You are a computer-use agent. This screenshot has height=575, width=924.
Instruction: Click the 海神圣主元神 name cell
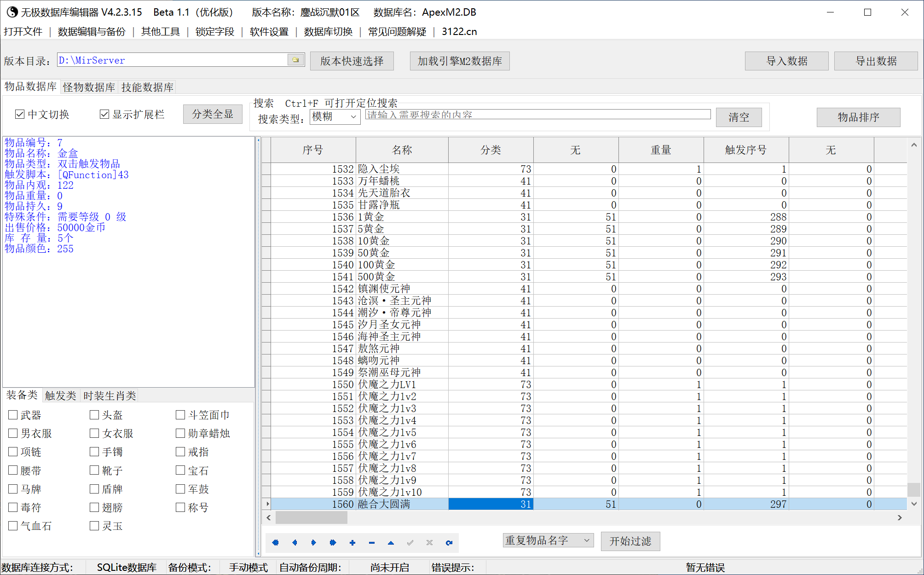coord(402,337)
